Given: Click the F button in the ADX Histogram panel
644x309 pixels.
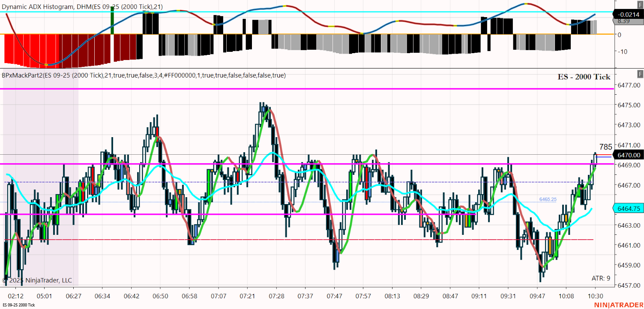Looking at the screenshot, I should pyautogui.click(x=640, y=4).
